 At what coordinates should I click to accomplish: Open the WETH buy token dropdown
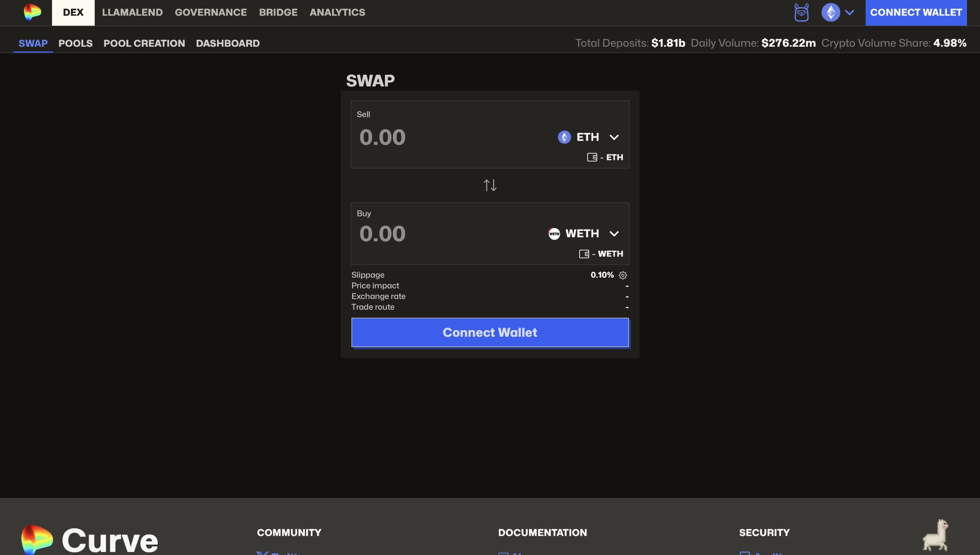[583, 234]
